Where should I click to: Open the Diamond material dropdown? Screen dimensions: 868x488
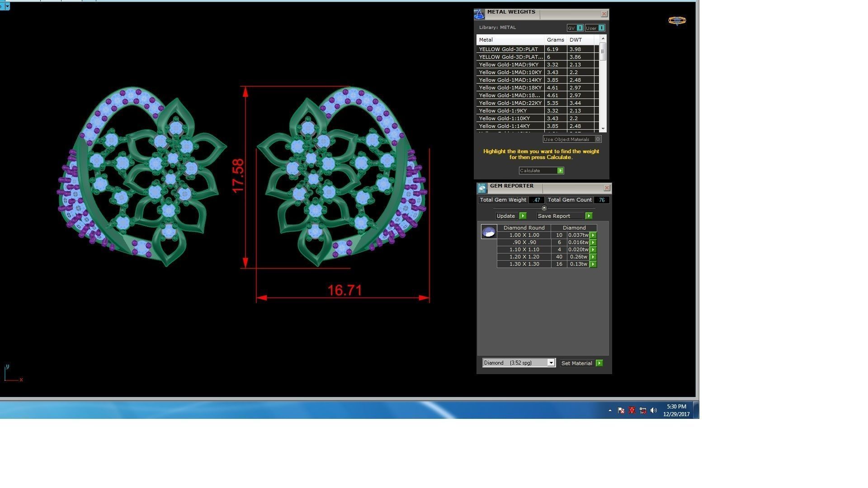[551, 363]
